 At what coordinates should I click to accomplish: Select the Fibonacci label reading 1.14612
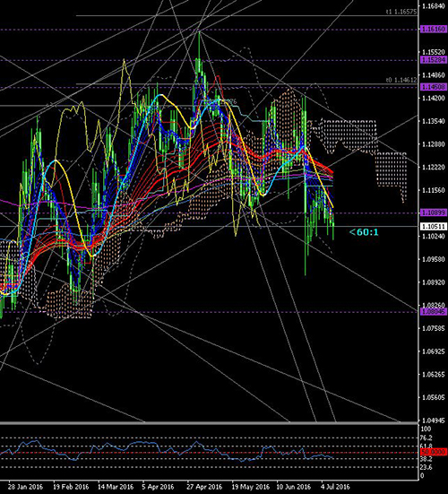coord(401,81)
